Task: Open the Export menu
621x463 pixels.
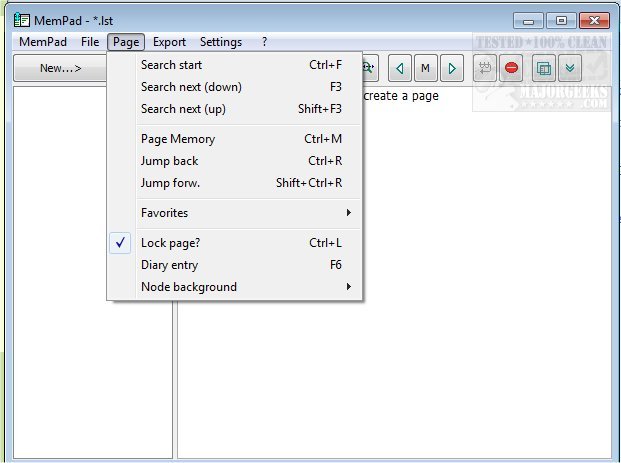Action: click(x=169, y=42)
